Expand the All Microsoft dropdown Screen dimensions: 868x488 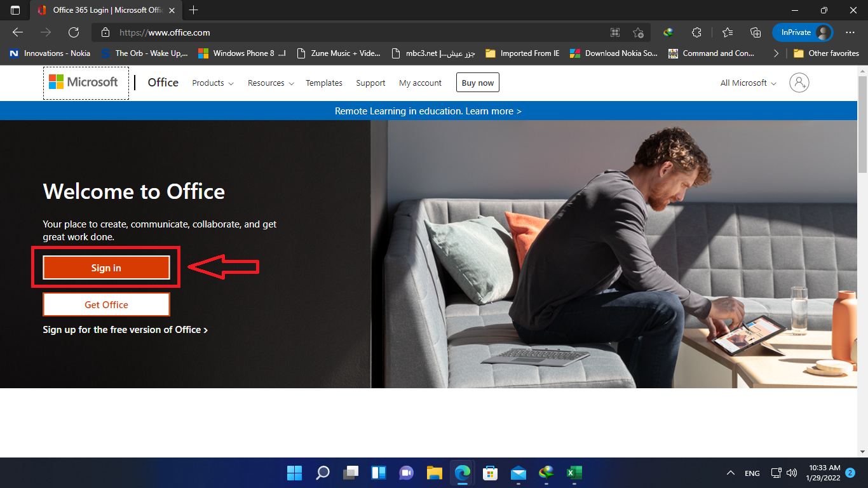click(x=749, y=83)
